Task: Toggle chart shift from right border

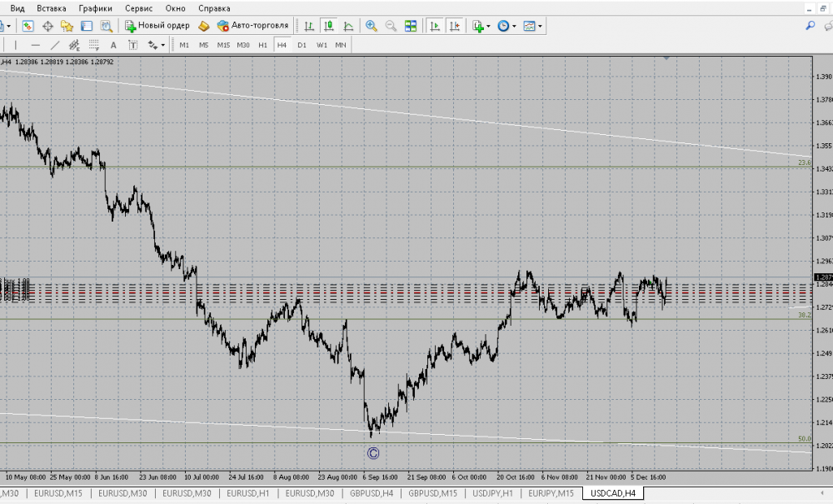Action: click(x=454, y=26)
